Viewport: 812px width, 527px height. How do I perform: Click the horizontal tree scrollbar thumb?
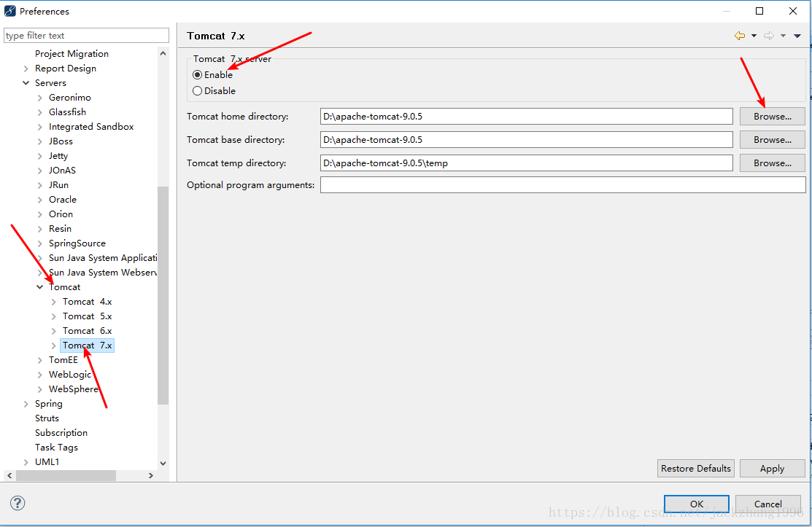pos(66,475)
